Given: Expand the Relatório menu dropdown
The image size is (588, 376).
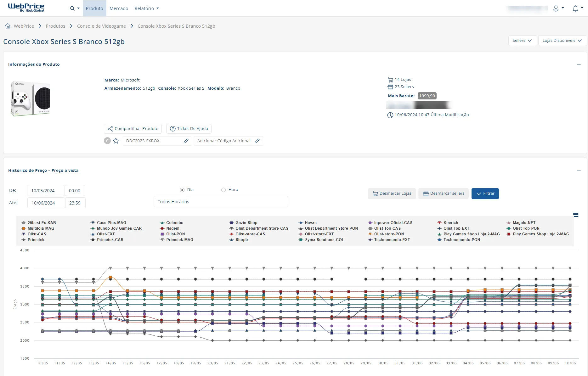Looking at the screenshot, I should pyautogui.click(x=147, y=8).
